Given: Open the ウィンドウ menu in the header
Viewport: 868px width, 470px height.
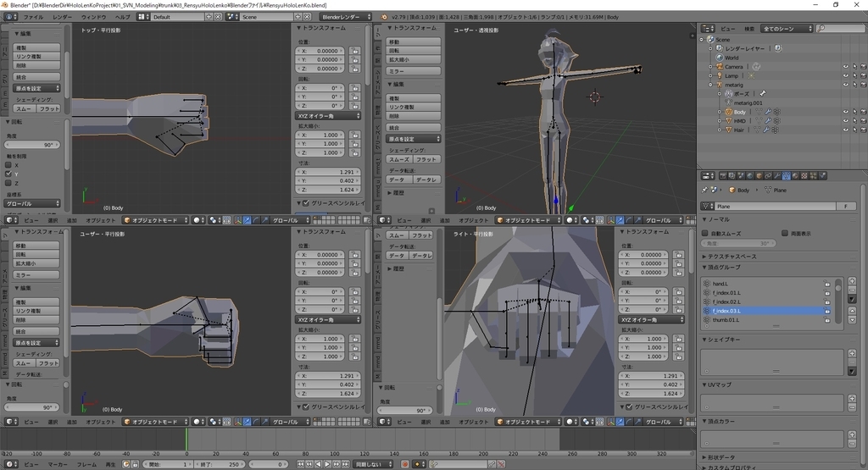Looking at the screenshot, I should click(x=93, y=16).
